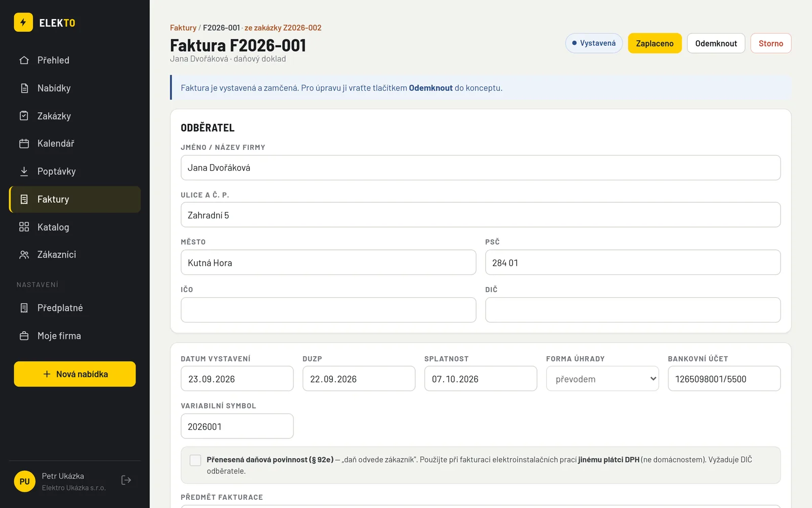Click the PŘEDMĚT FAKTURACE label
This screenshot has height=508, width=812.
222,497
